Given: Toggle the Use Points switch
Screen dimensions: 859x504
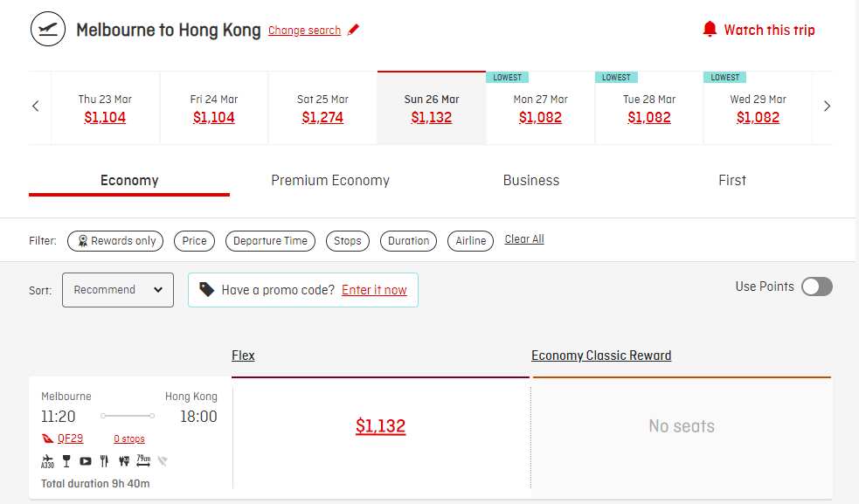Looking at the screenshot, I should pos(817,287).
